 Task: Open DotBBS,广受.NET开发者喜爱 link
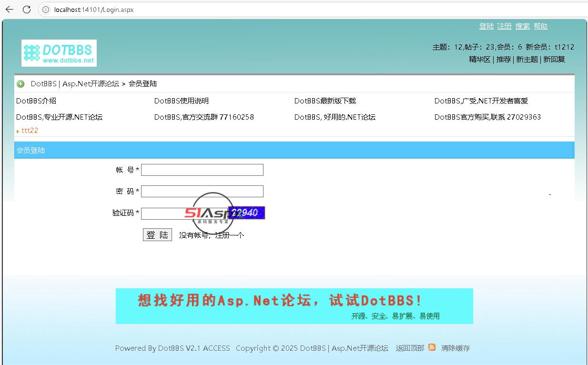point(481,101)
